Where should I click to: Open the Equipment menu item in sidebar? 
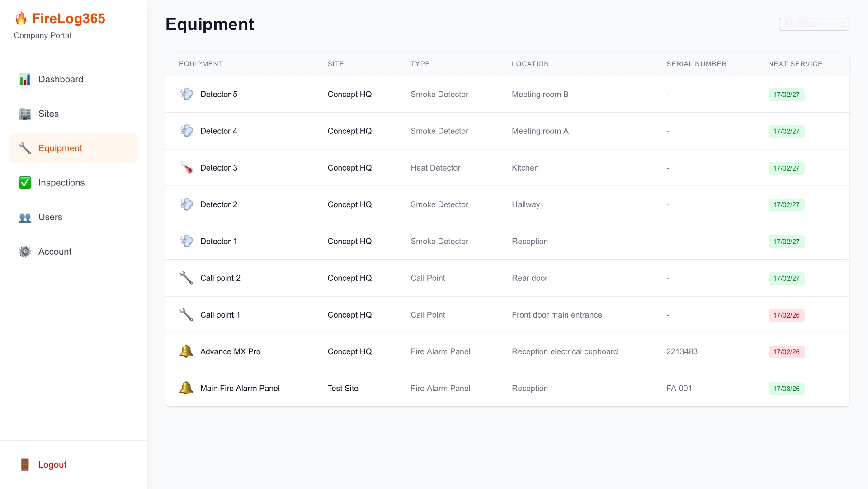(60, 148)
